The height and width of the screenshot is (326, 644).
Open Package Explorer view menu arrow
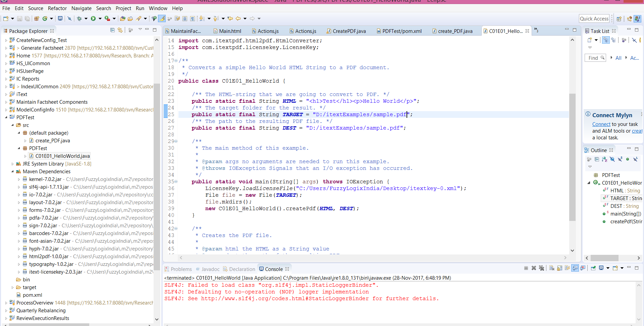(140, 30)
